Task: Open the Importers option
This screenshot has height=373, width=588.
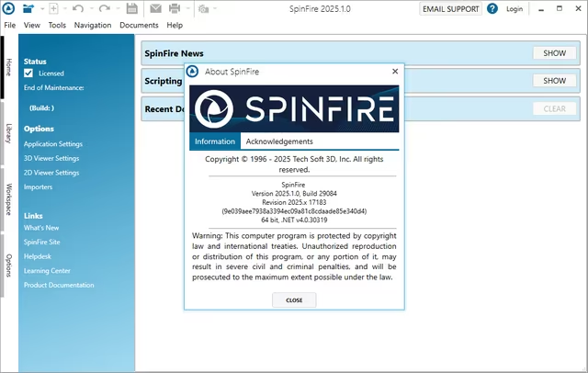Action: [38, 187]
